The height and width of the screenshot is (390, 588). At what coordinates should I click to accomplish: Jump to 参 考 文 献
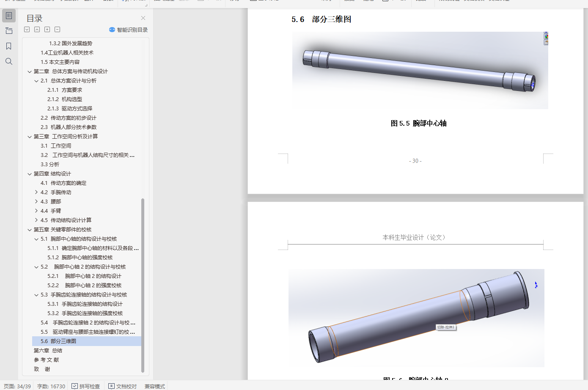pos(47,360)
